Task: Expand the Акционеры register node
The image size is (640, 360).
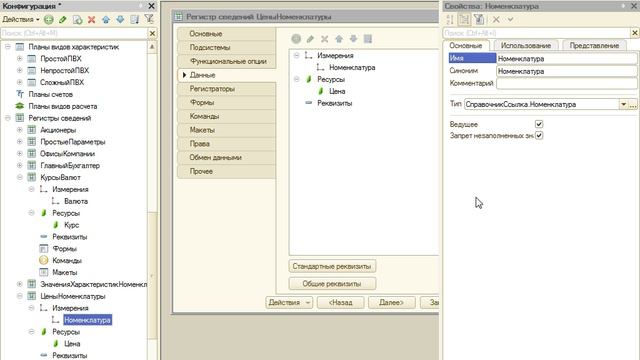Action: (x=19, y=130)
